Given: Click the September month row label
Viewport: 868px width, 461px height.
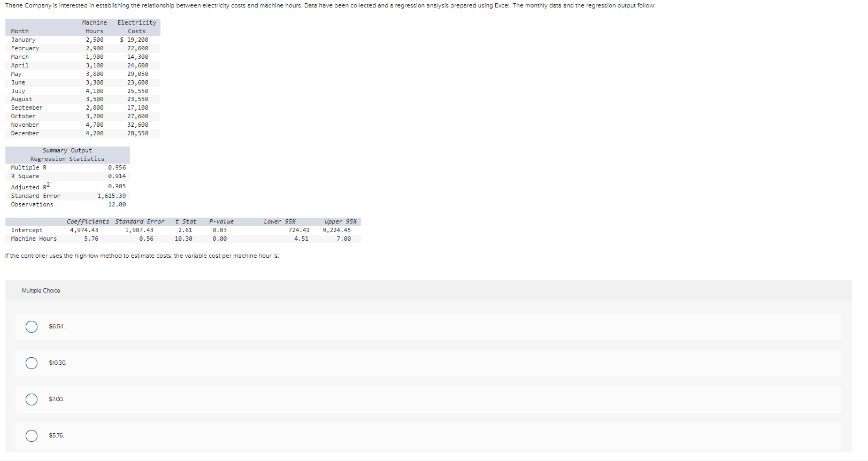Looking at the screenshot, I should [27, 108].
